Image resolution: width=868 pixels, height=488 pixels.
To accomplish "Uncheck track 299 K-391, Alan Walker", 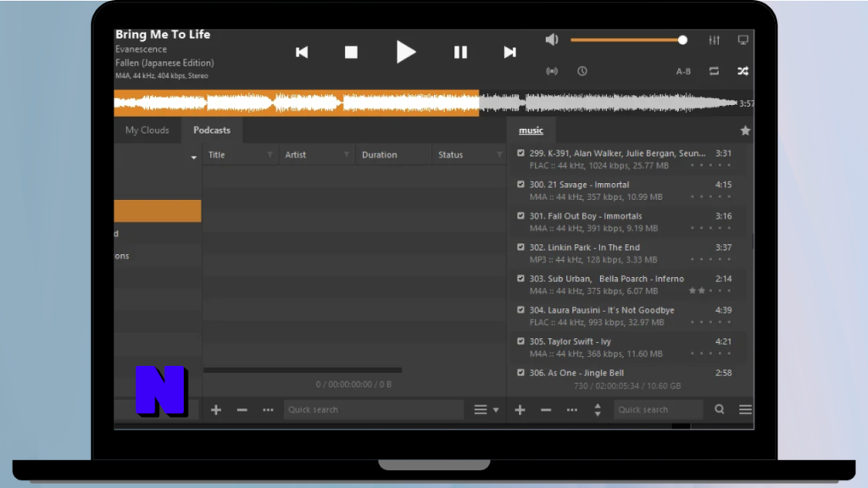I will click(520, 153).
